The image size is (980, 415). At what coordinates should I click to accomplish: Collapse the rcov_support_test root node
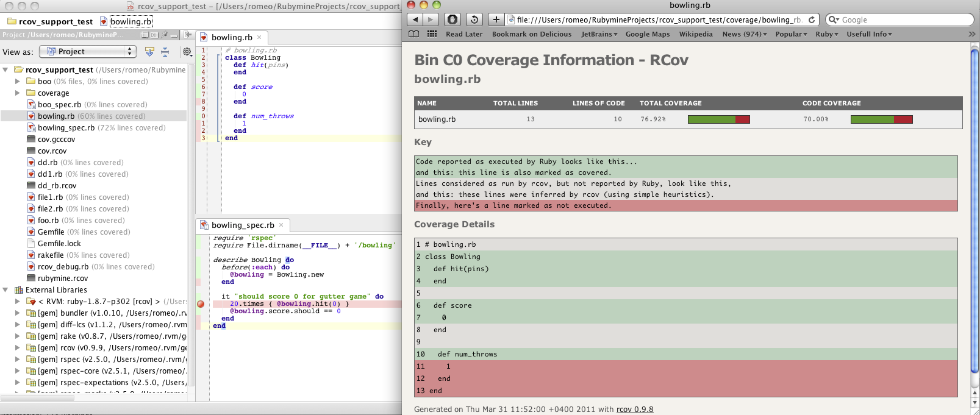[x=5, y=70]
